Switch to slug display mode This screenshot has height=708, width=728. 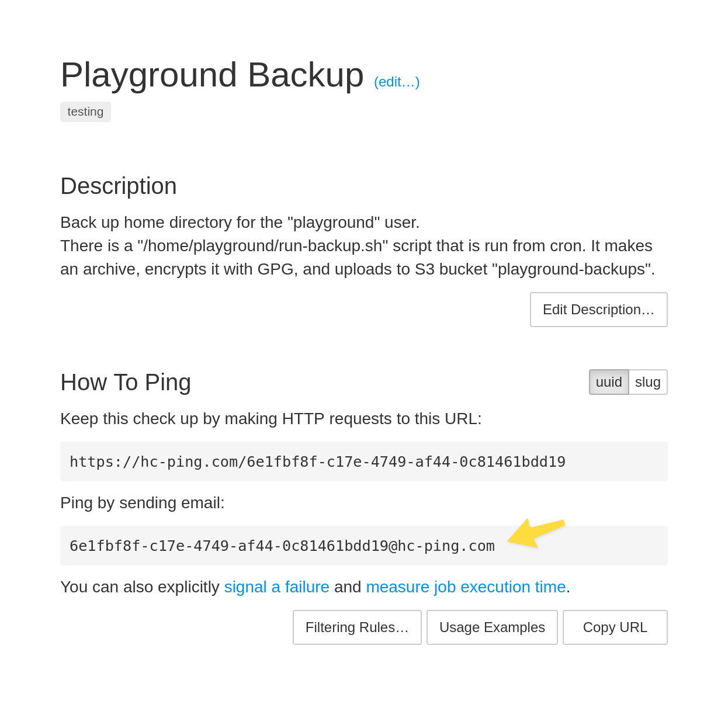click(647, 382)
